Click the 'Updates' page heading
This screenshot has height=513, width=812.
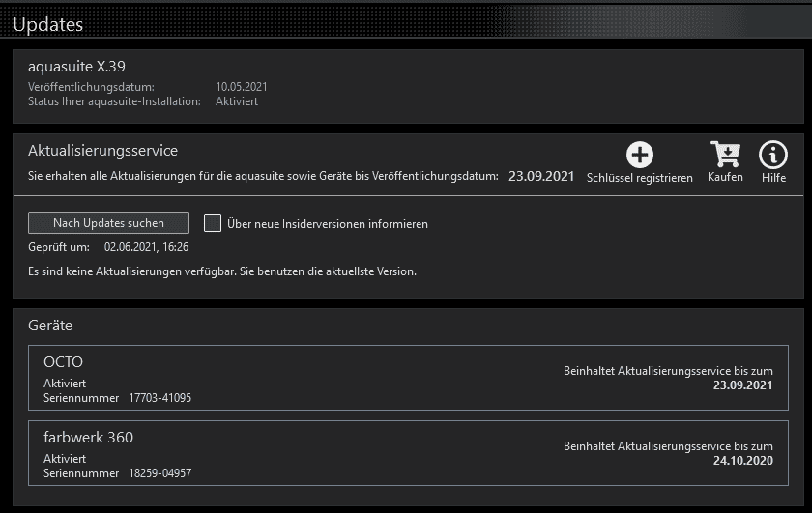point(47,25)
